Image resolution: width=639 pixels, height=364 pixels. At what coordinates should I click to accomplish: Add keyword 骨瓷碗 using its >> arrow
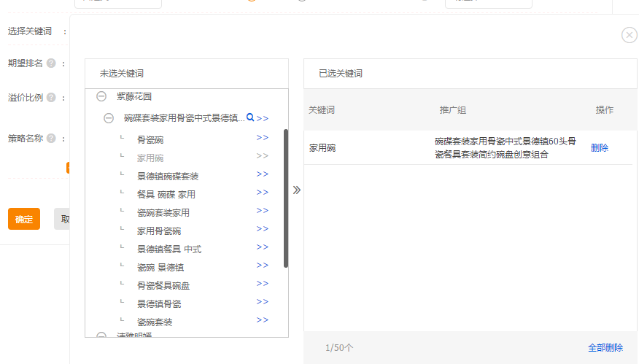(x=262, y=138)
